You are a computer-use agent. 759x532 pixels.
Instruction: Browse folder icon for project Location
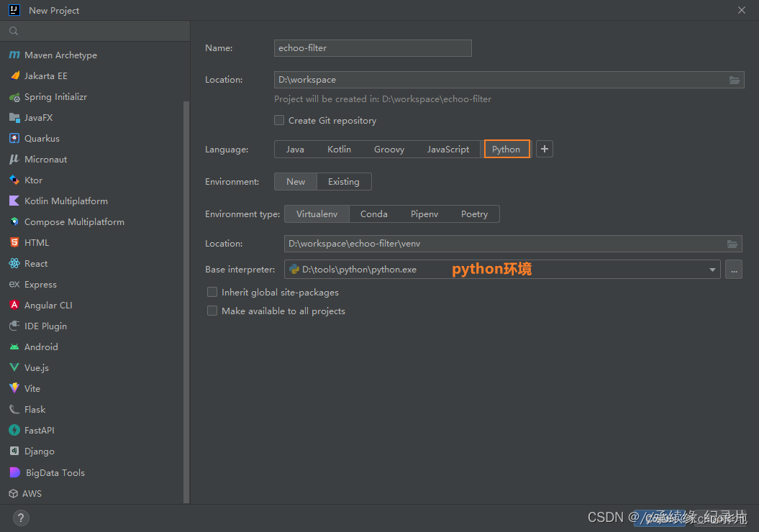pos(735,80)
